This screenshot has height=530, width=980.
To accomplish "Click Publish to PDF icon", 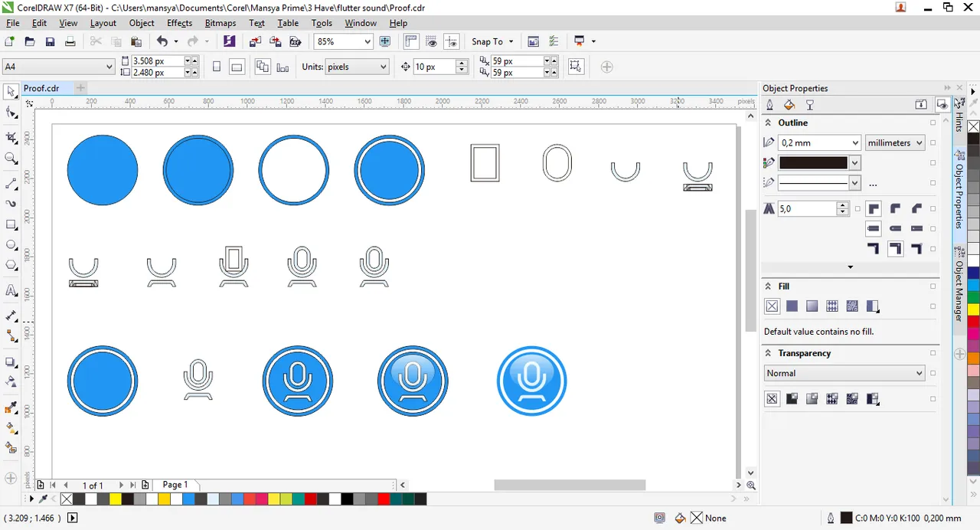I will [295, 41].
